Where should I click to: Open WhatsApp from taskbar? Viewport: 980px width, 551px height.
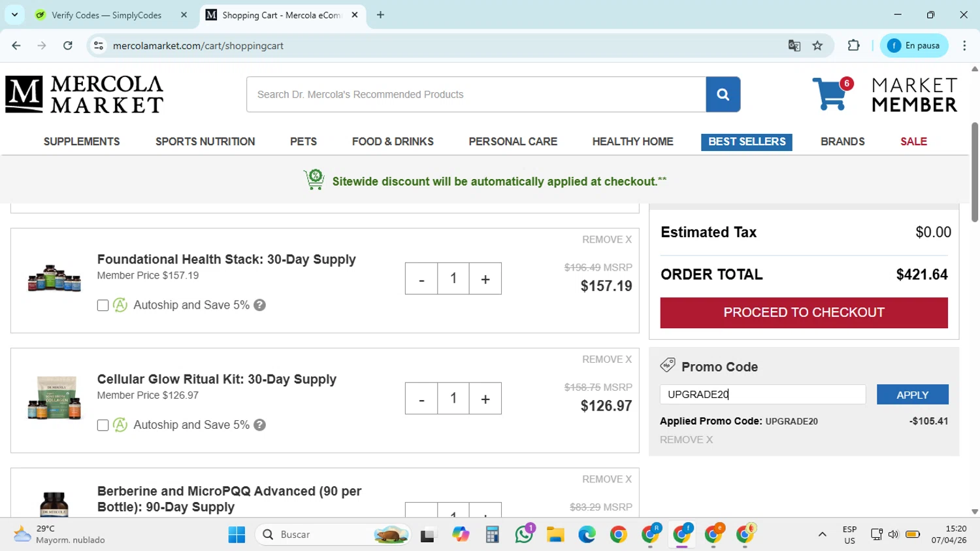524,535
